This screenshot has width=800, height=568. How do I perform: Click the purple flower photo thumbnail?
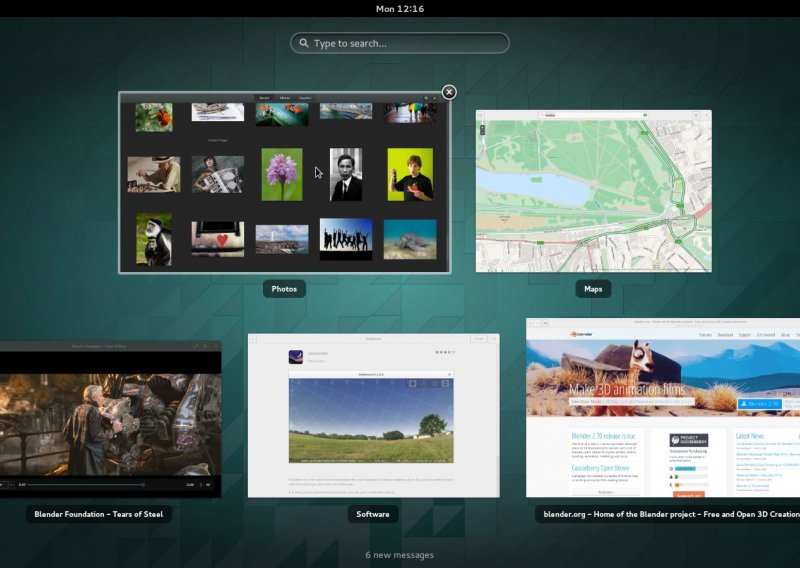(282, 175)
